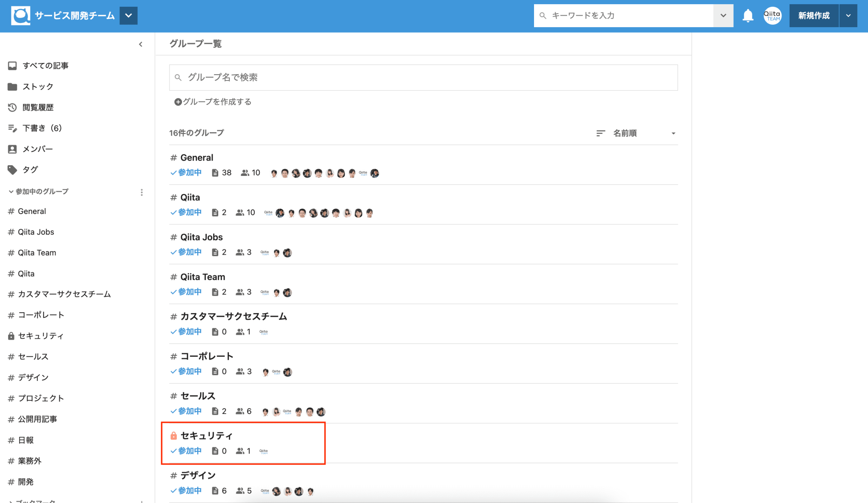The height and width of the screenshot is (503, 868).
Task: Open the デザイン group title link
Action: tap(198, 475)
